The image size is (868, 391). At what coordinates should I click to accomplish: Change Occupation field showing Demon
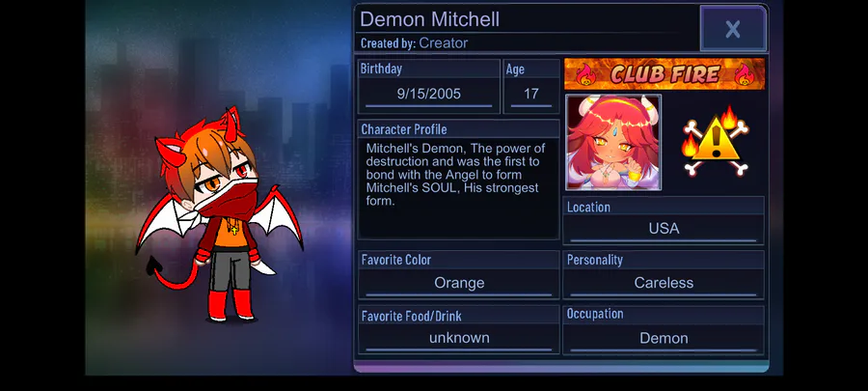pos(664,338)
